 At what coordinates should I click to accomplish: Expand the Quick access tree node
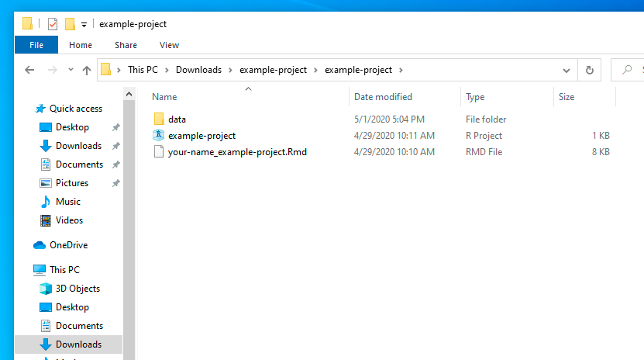[26, 109]
